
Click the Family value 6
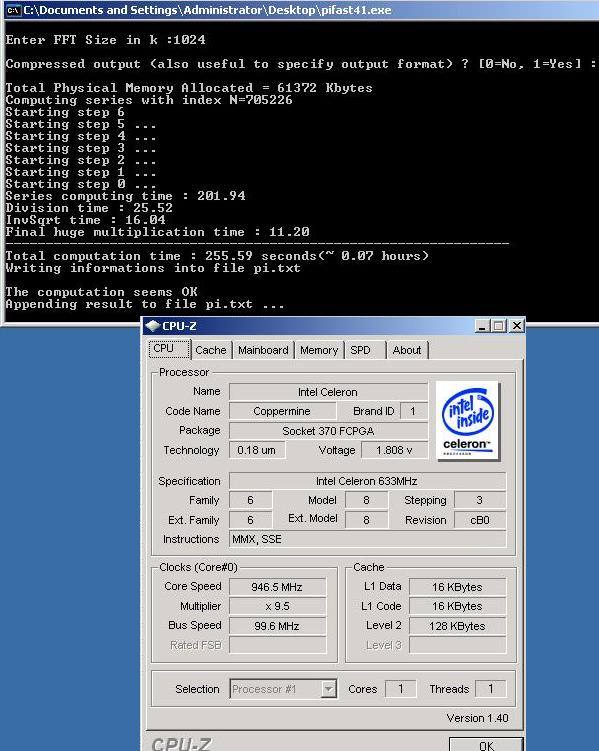tap(250, 500)
